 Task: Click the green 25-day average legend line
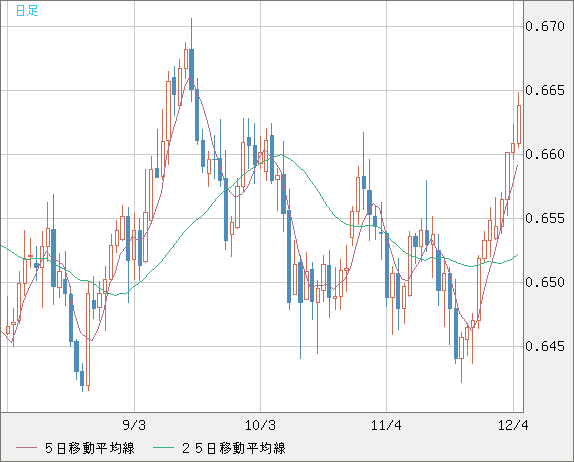click(x=163, y=448)
